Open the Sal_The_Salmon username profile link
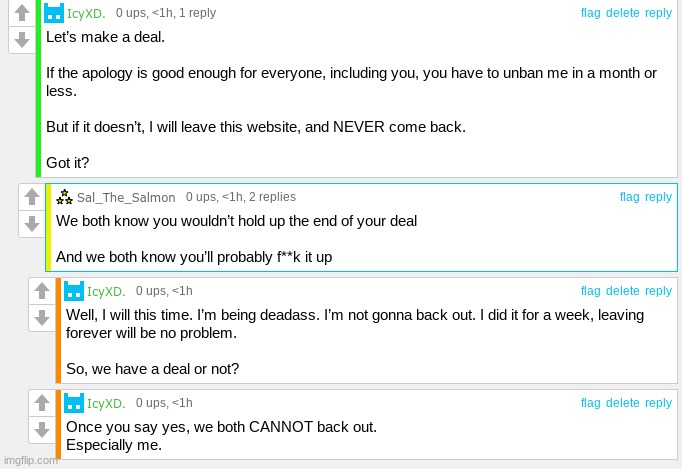Viewport: 682px width, 469px height. pos(126,198)
